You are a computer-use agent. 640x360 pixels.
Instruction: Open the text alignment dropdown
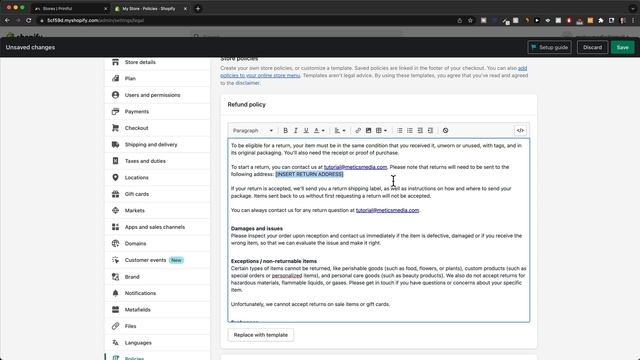340,131
